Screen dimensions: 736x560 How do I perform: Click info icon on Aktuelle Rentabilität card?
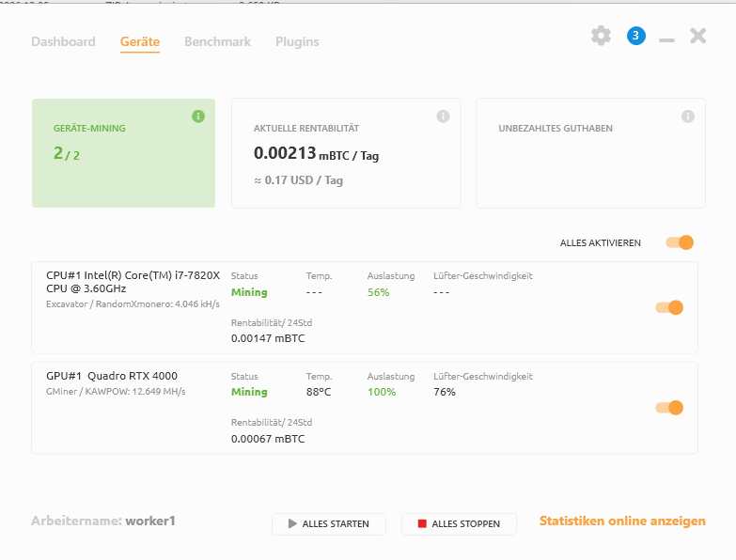pyautogui.click(x=444, y=117)
